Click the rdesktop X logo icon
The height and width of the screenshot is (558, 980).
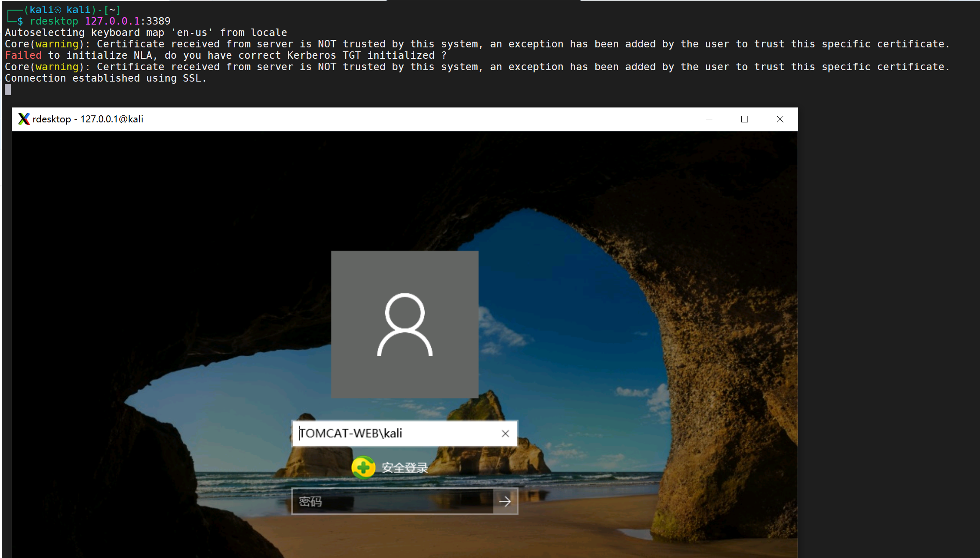pyautogui.click(x=24, y=119)
